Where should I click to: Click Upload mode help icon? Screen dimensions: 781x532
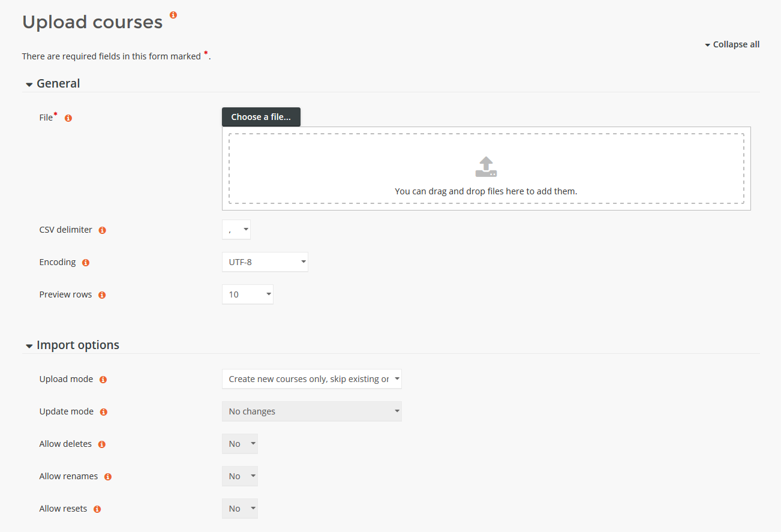tap(103, 380)
